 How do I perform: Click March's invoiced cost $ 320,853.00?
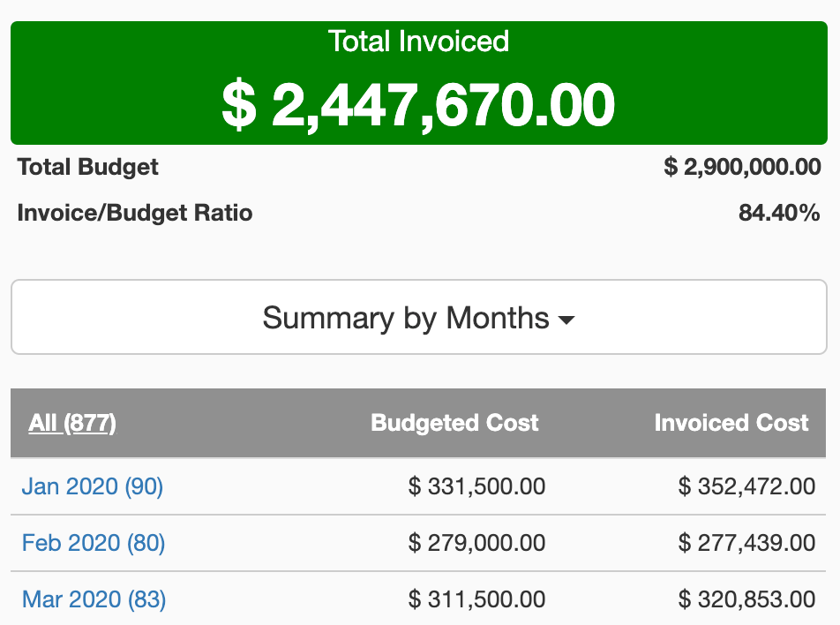click(x=746, y=600)
